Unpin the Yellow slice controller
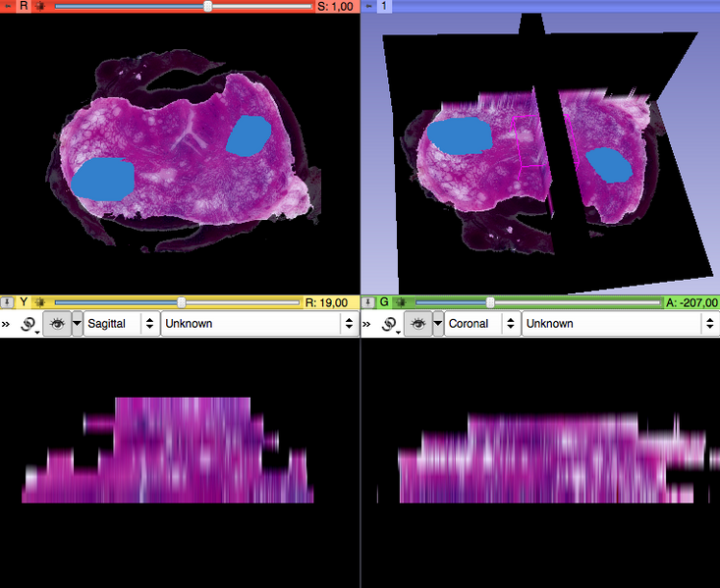720x588 pixels. tap(8, 302)
